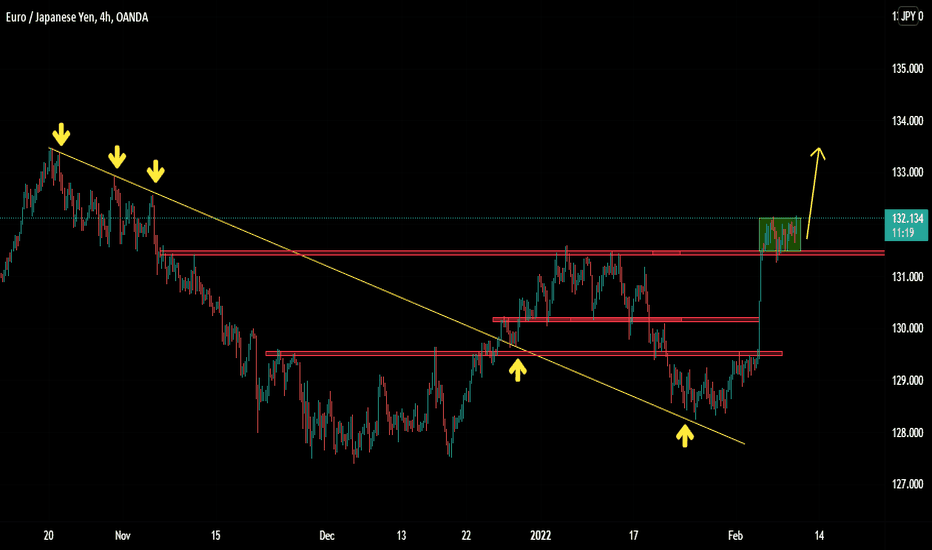Click the 129.000 price axis label
This screenshot has height=550, width=932.
pyautogui.click(x=907, y=381)
